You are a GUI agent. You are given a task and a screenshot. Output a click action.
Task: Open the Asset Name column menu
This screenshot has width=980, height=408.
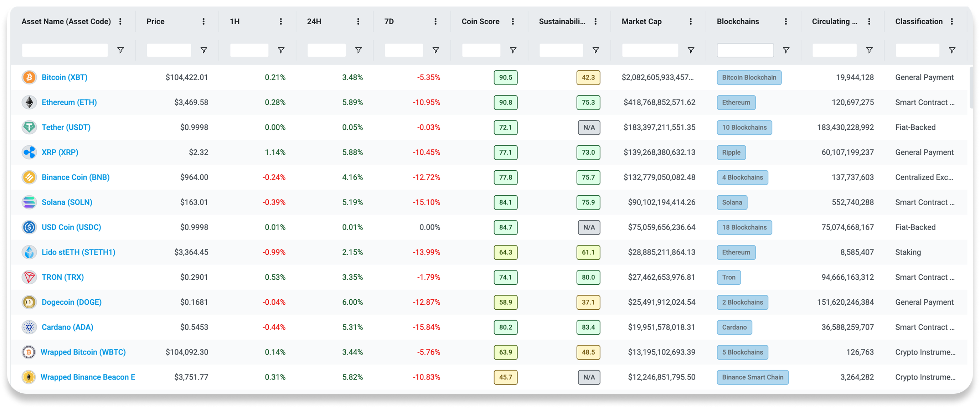coord(120,22)
